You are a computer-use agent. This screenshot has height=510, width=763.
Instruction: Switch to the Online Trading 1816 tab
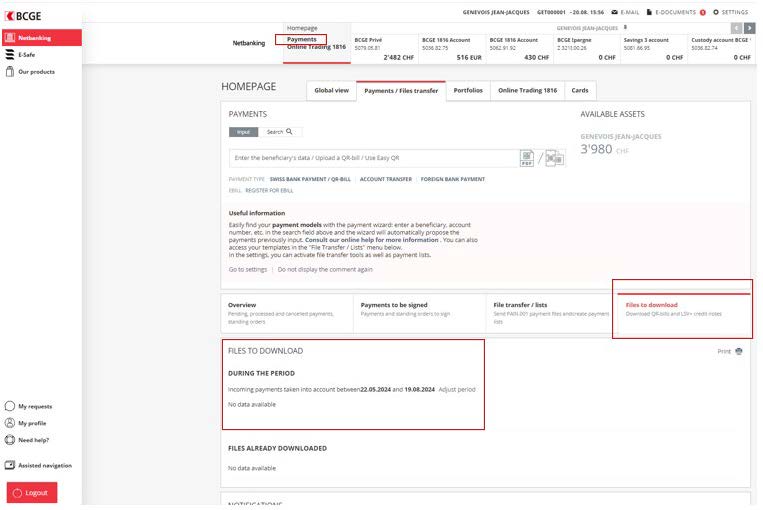(x=527, y=91)
